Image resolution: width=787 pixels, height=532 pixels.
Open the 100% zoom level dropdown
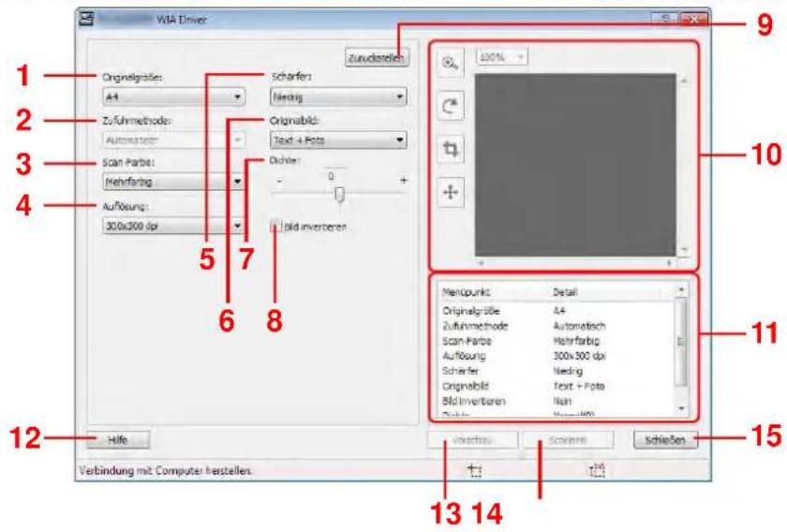[501, 57]
